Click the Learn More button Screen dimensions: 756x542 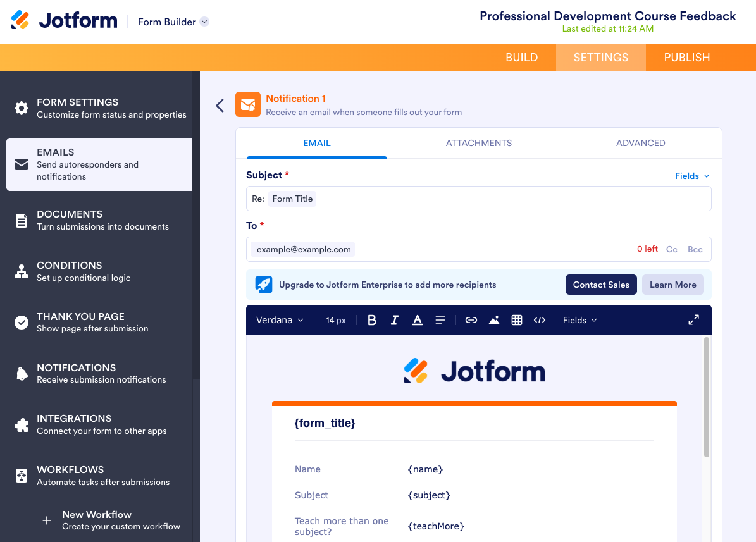pyautogui.click(x=672, y=285)
